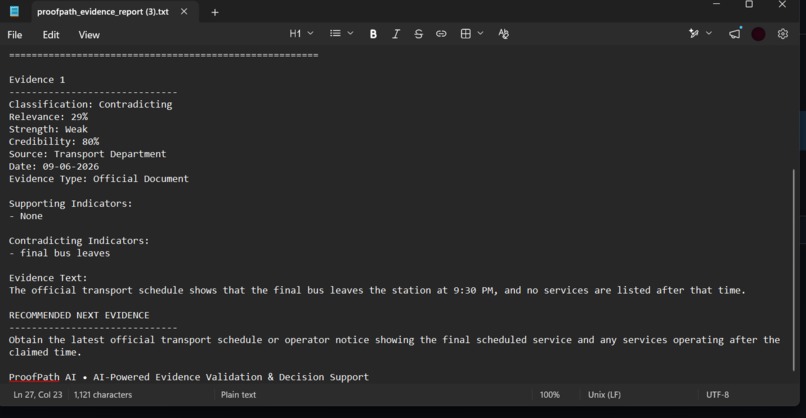
Task: Click the Supporting Indicators: heading
Action: (x=70, y=204)
